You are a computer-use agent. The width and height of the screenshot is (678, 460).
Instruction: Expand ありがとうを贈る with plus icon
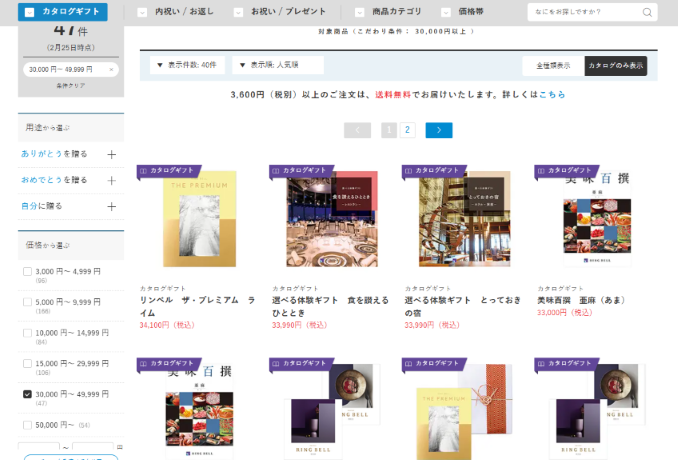click(x=111, y=154)
